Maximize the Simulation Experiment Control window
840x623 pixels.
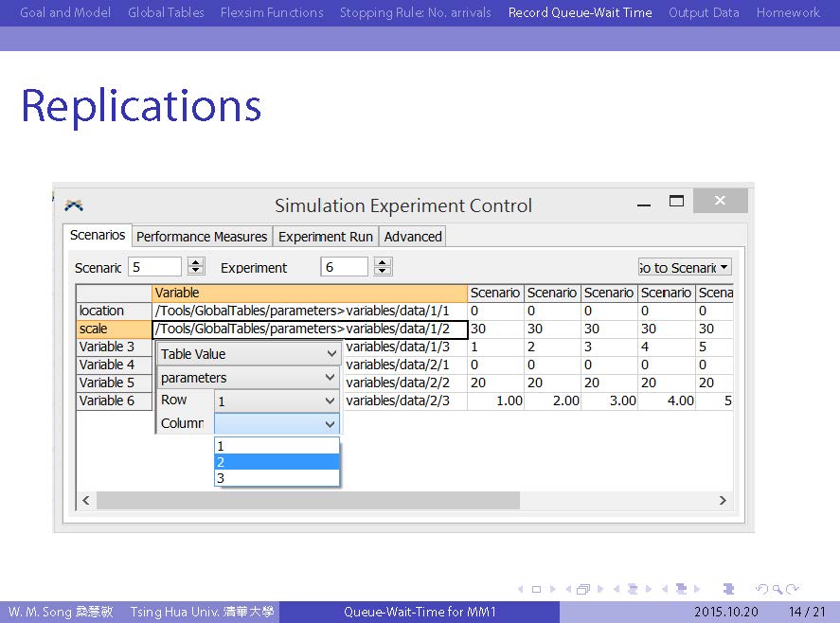676,201
